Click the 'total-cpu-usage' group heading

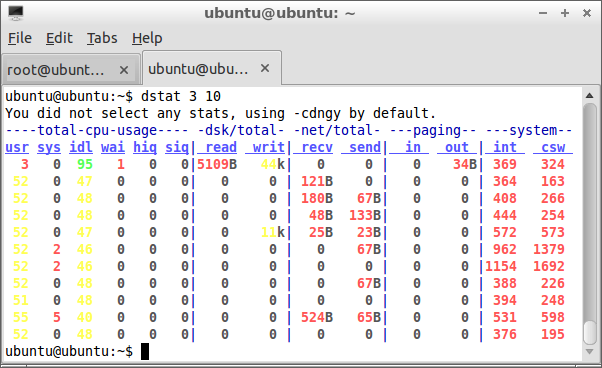point(97,130)
